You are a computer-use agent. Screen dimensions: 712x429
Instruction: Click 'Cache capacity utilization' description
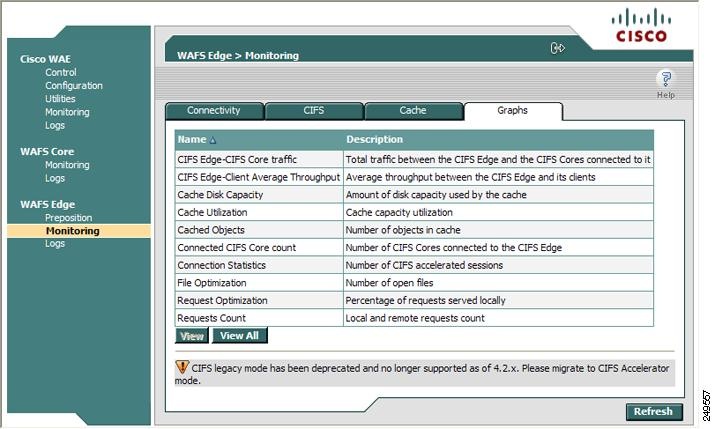coord(399,212)
